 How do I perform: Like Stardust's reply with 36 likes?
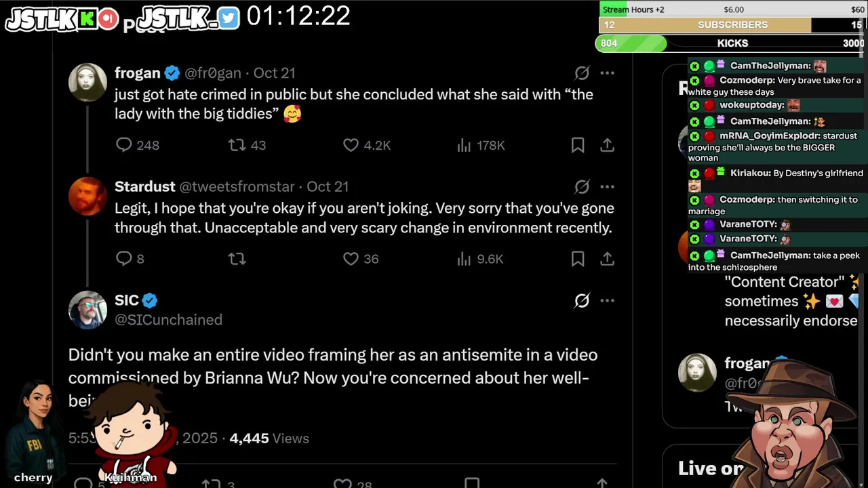click(351, 258)
